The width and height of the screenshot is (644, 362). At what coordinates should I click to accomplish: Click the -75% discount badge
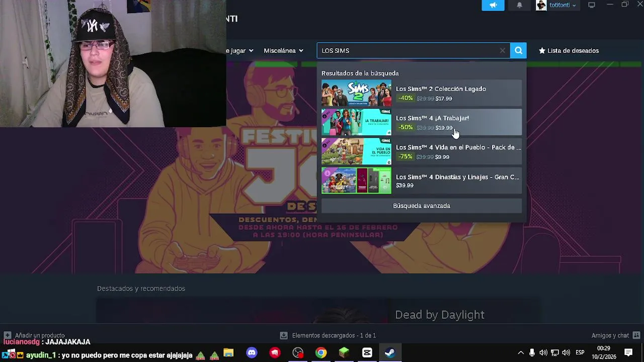tap(405, 157)
